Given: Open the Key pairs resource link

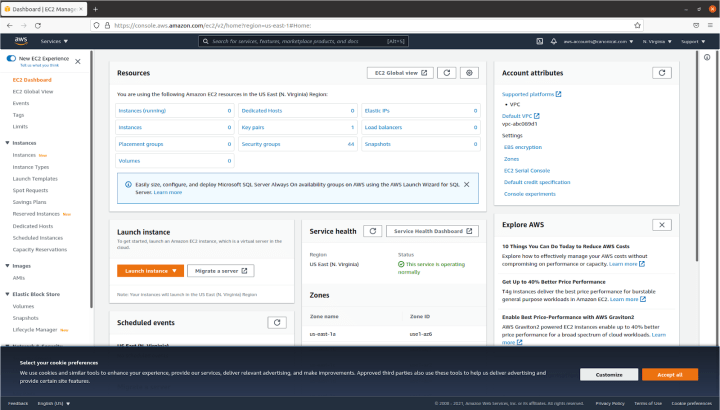Looking at the screenshot, I should tap(253, 128).
